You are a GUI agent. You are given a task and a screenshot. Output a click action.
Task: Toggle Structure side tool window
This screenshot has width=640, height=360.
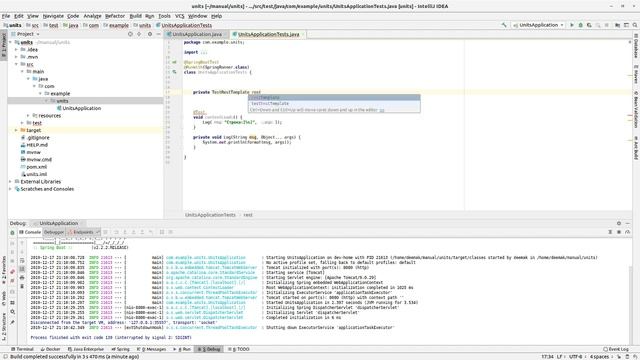(4, 326)
